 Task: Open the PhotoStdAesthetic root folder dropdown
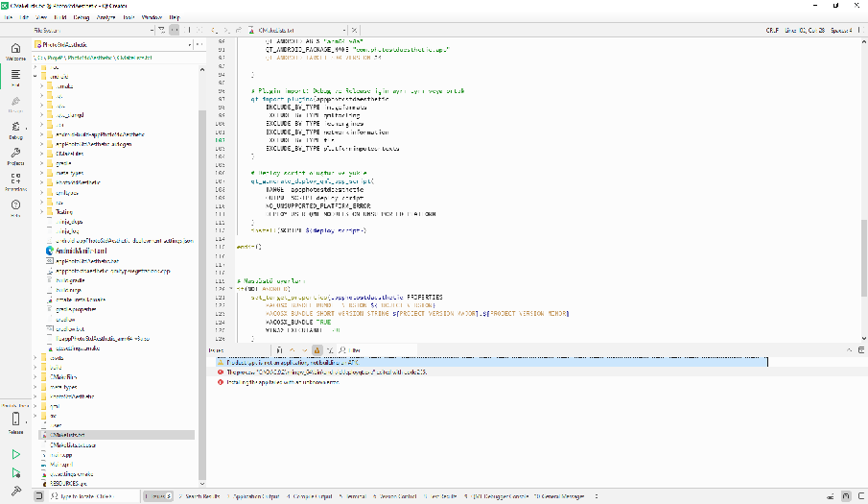pyautogui.click(x=113, y=44)
